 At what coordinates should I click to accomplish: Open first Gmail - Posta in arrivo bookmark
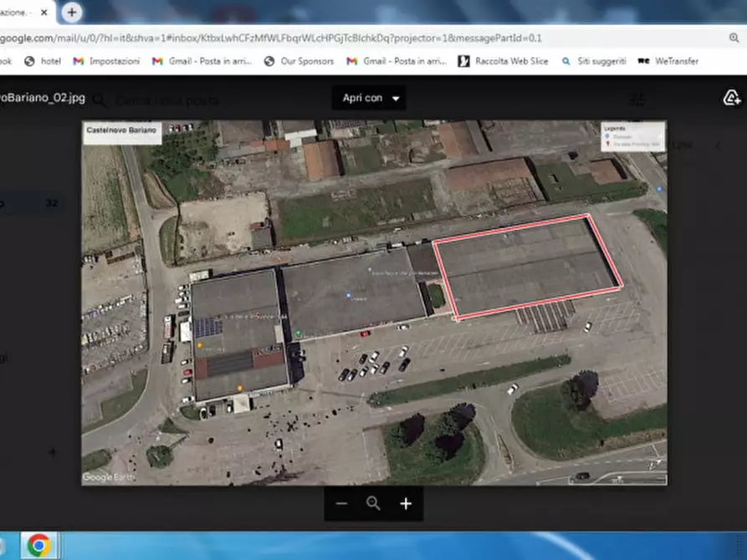point(202,61)
